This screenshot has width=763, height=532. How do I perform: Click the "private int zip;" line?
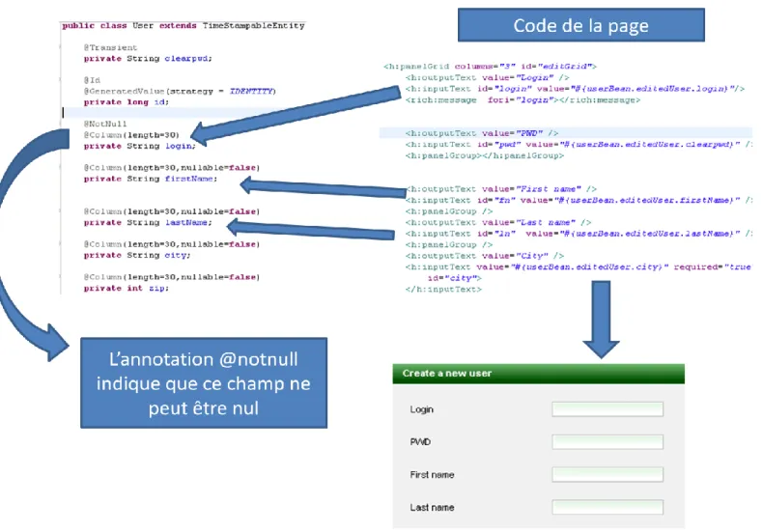click(126, 289)
